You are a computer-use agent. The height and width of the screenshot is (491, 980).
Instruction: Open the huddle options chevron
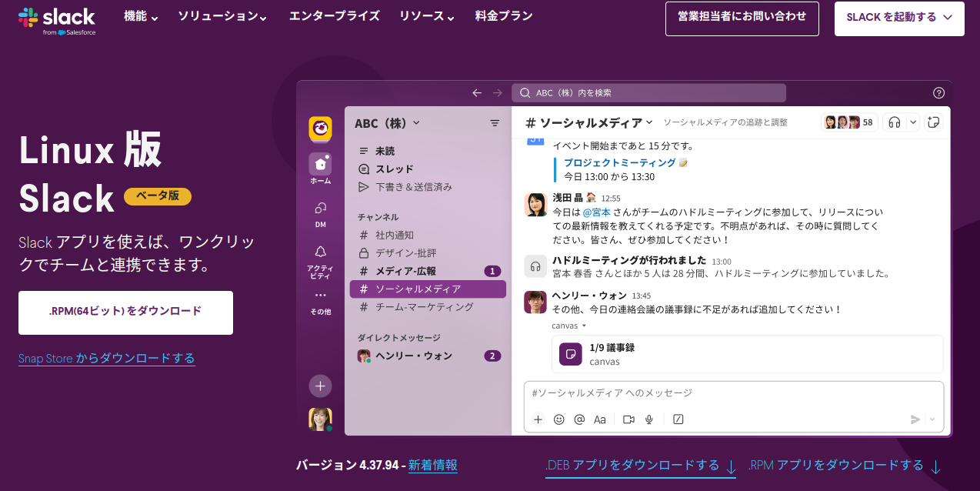pos(913,122)
